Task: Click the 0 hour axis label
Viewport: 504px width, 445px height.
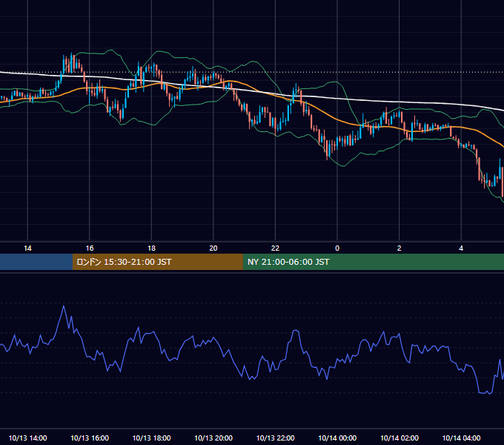Action: pos(337,248)
